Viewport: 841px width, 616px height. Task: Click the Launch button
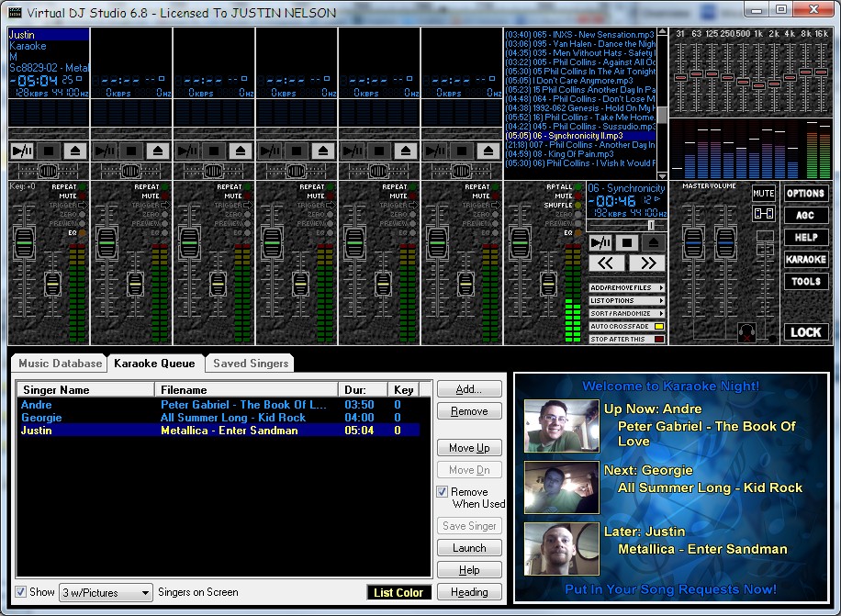[x=469, y=548]
